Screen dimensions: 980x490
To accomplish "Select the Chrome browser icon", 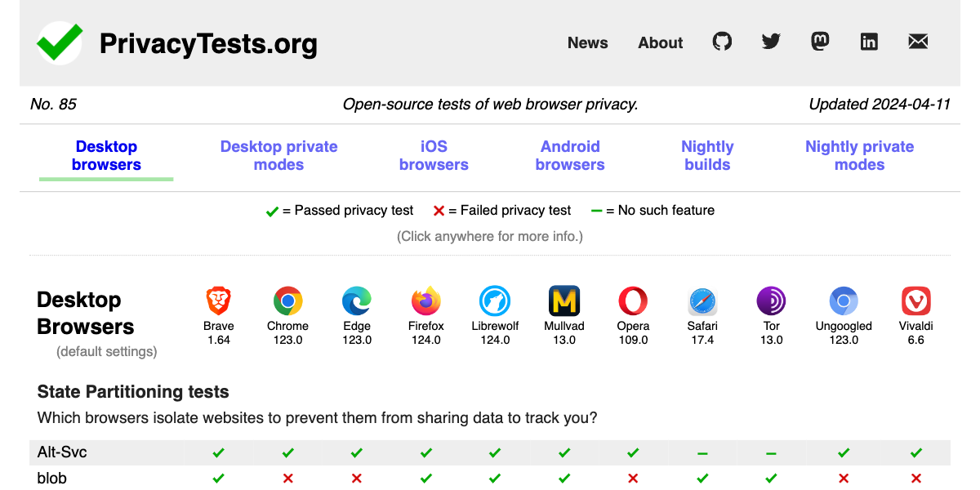I will pos(287,301).
